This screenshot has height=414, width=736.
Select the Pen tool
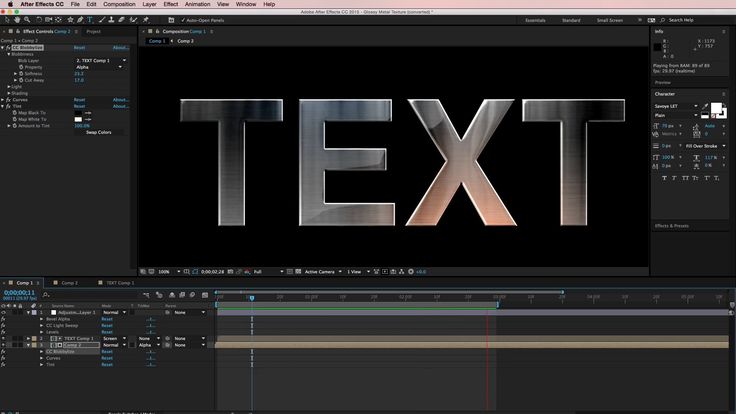(x=80, y=20)
